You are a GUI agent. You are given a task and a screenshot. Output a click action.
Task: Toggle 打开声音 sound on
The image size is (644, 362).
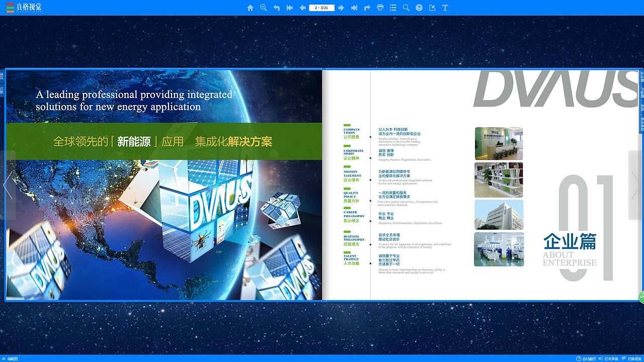pyautogui.click(x=609, y=358)
